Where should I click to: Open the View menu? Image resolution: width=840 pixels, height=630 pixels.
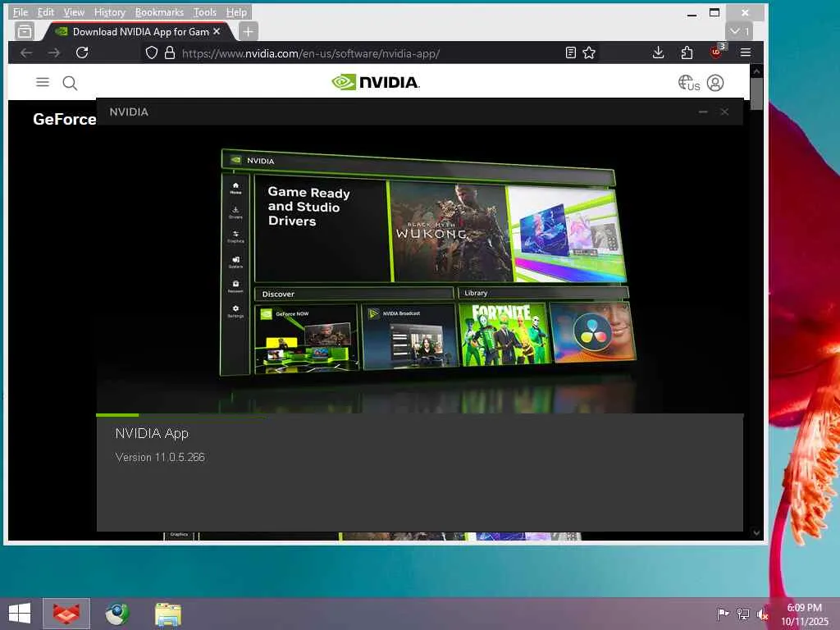coord(74,11)
